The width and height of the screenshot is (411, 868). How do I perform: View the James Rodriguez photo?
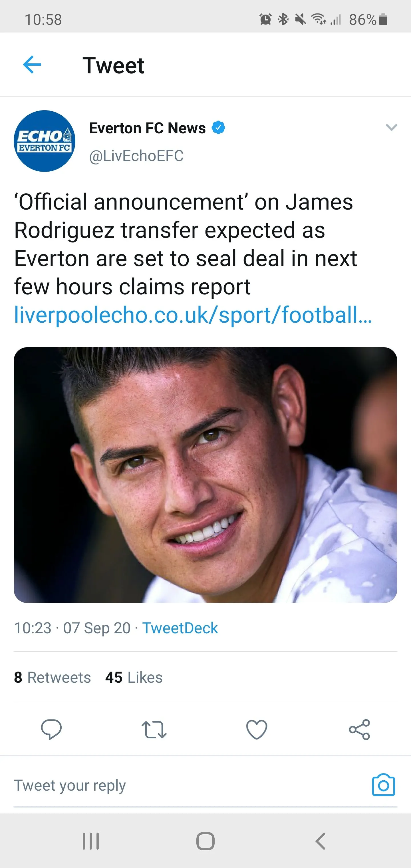pos(205,475)
